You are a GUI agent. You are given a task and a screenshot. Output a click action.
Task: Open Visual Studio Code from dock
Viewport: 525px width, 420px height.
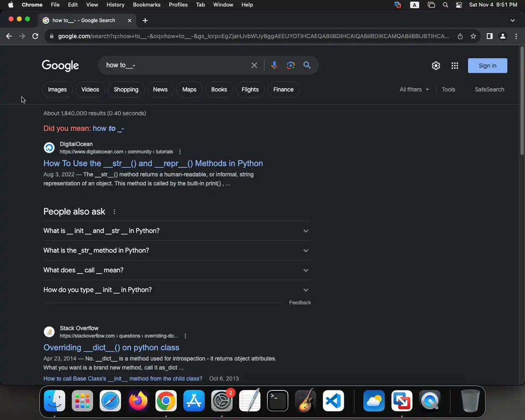pos(333,401)
